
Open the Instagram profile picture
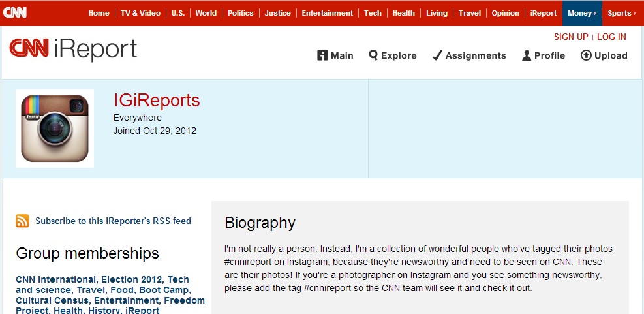coord(55,129)
